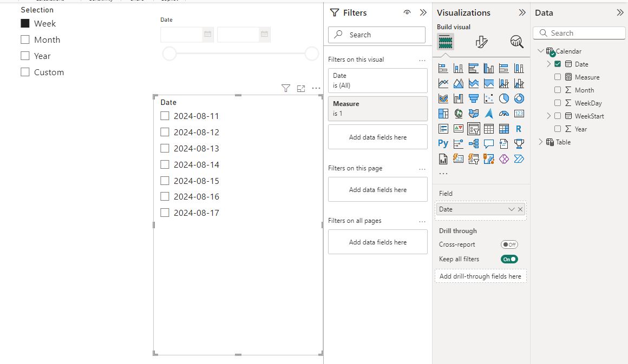Get more visuals via ellipsis
This screenshot has width=628, height=364.
coord(443,174)
